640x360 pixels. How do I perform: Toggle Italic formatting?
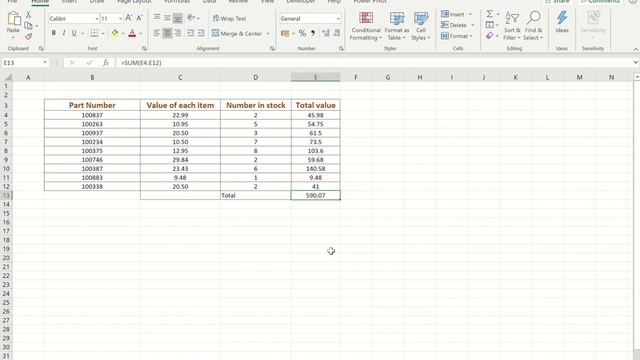click(64, 33)
